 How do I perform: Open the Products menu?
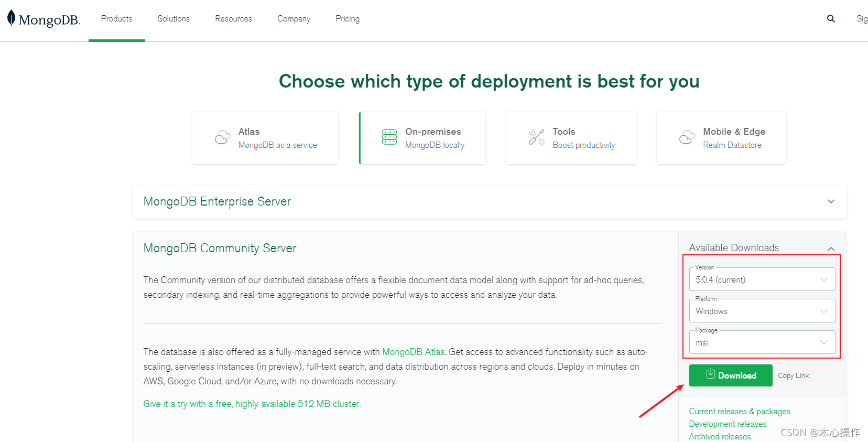click(117, 19)
